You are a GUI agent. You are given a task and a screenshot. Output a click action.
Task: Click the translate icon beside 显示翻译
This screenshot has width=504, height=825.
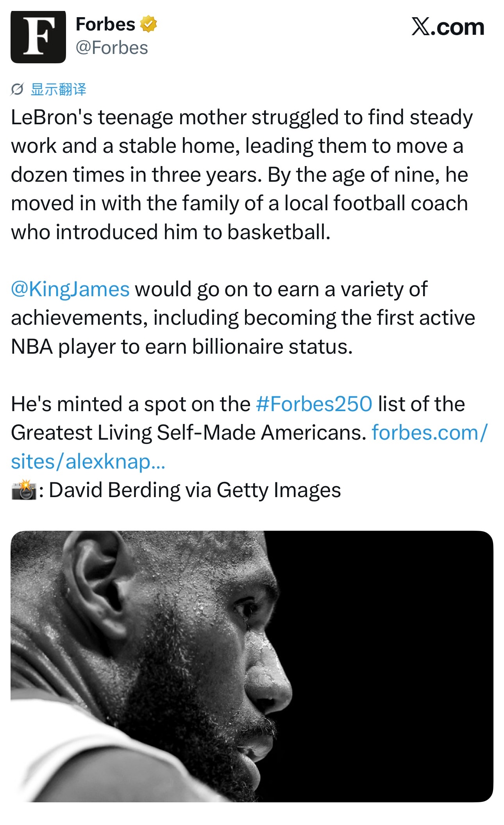pos(17,89)
